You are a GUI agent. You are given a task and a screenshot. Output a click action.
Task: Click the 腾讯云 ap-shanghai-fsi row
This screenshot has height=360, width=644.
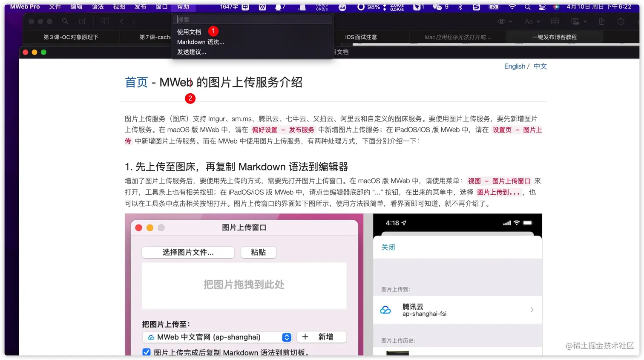457,310
